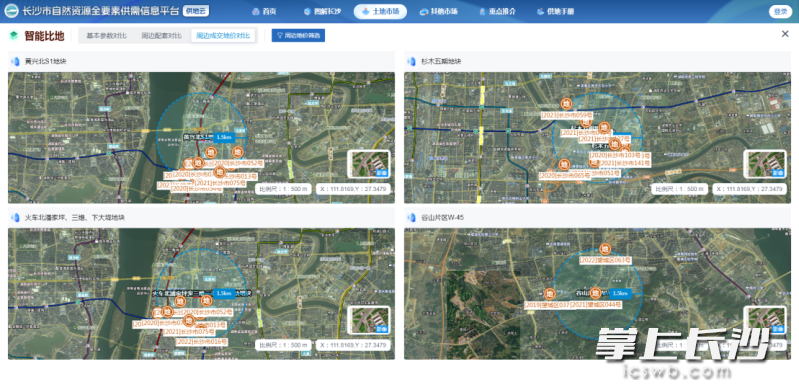799x390 pixels.
Task: Click land marker above [2022]望城区063号 label
Action: 604,249
